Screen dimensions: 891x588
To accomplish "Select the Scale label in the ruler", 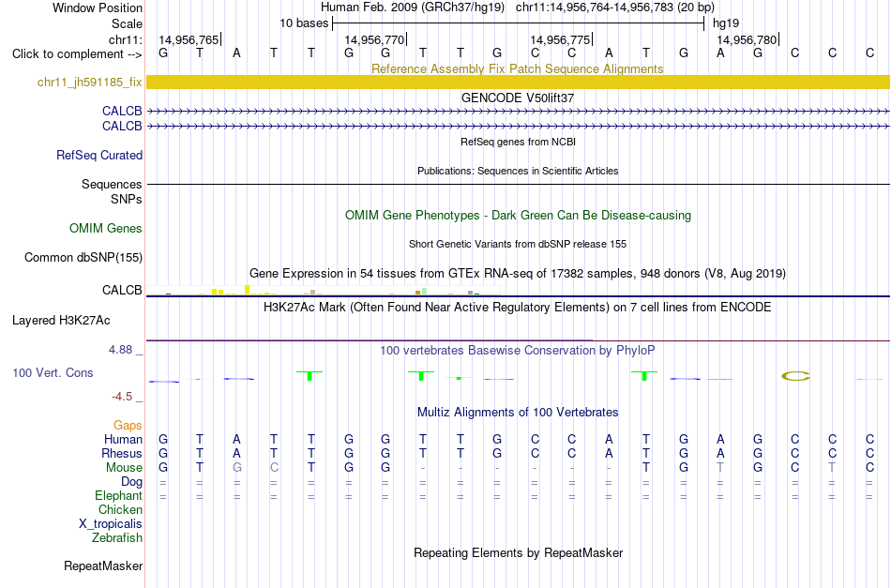I will click(127, 23).
